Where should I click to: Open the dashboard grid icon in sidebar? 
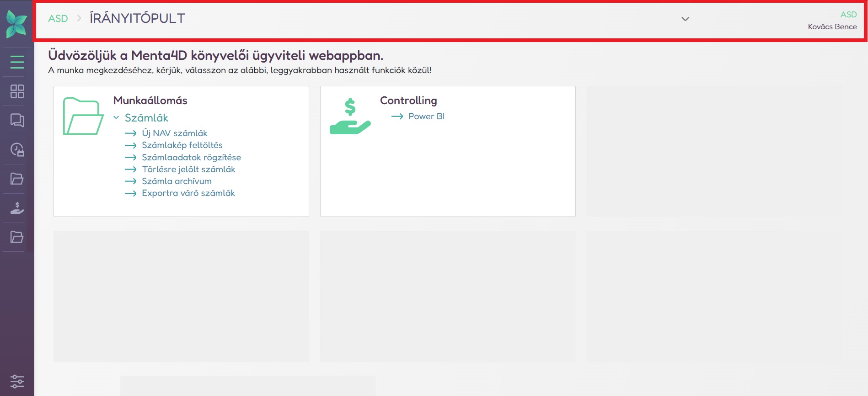(x=17, y=91)
